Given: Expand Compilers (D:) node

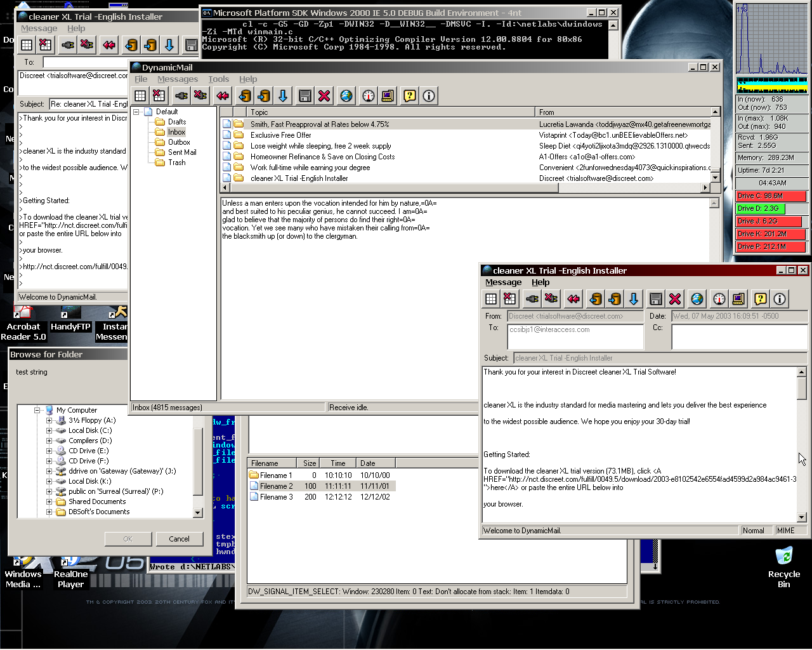Looking at the screenshot, I should pos(49,441).
